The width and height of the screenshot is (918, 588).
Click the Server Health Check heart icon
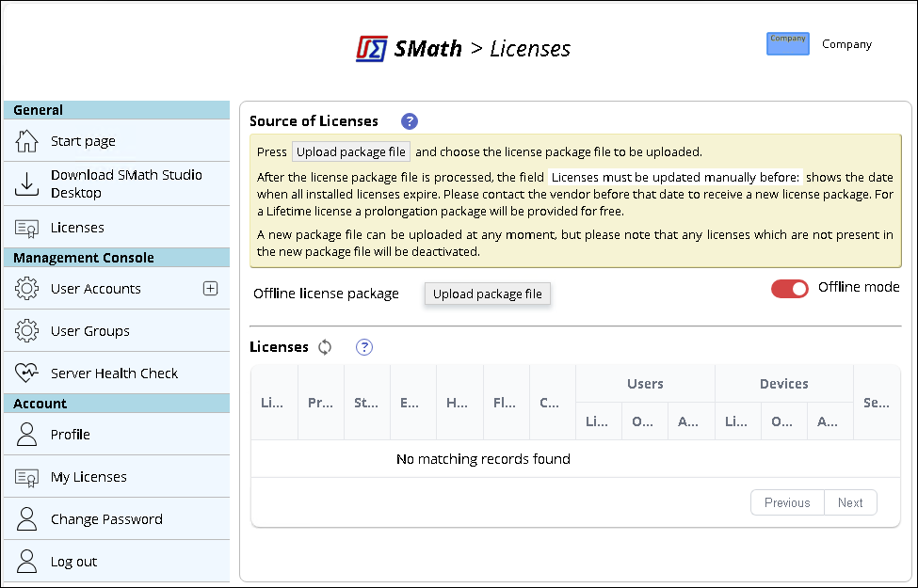[x=26, y=373]
